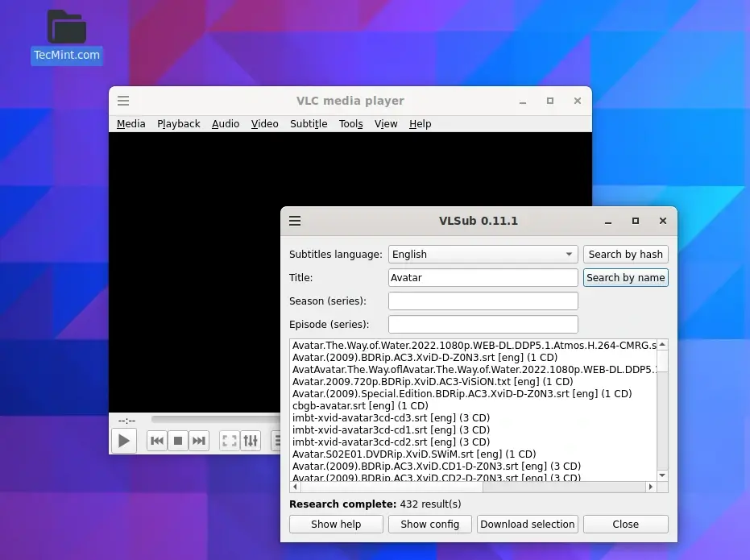Start playback with the VLC Play button
The width and height of the screenshot is (750, 560).
pos(124,441)
